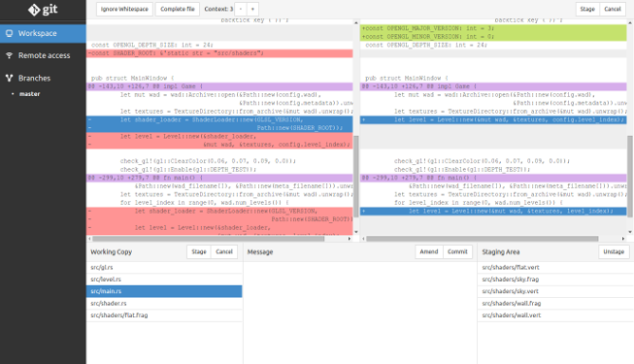Select src/shaders/sky.vert in Staging Area
Viewport: 634px width, 364px height.
coord(555,291)
